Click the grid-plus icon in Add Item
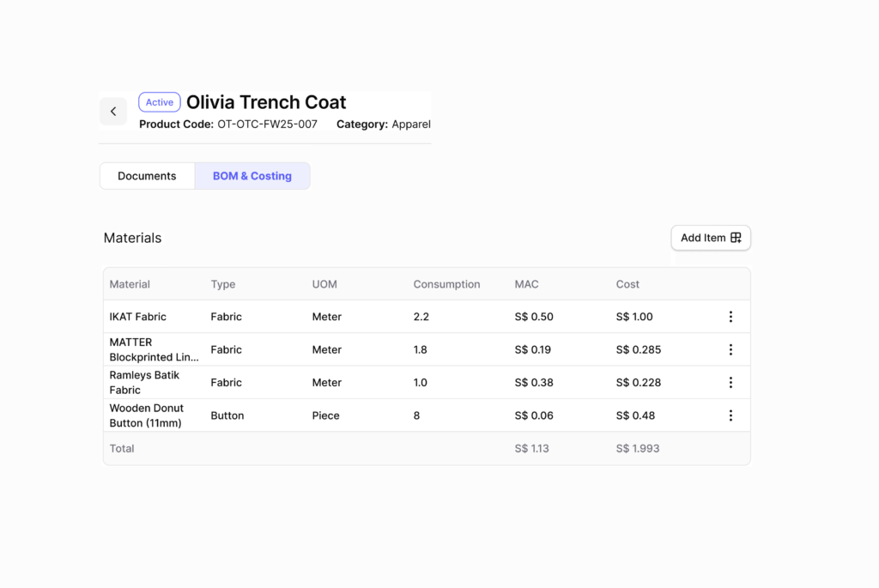 tap(736, 238)
